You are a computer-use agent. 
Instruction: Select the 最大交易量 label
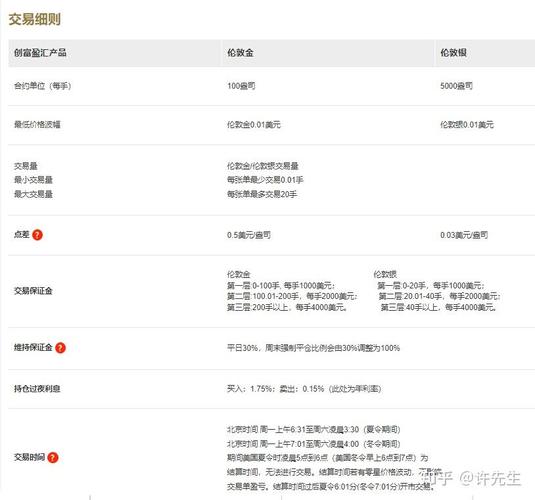point(33,194)
